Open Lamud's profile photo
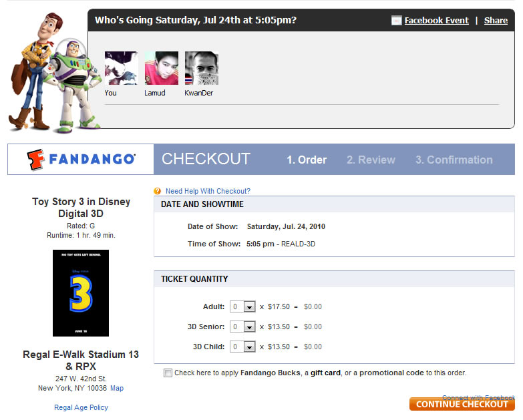Screen dimensions: 523x420 pos(162,68)
